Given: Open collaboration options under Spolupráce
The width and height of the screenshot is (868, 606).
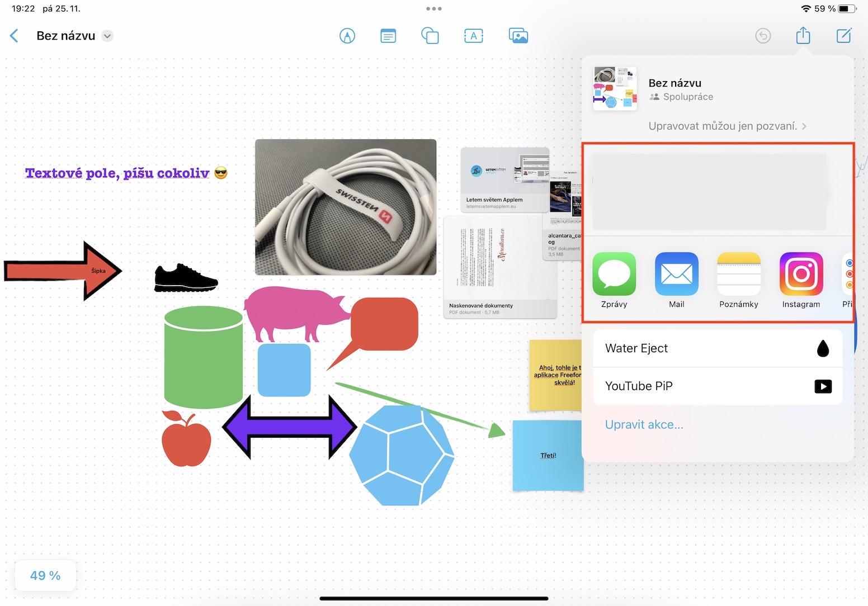Looking at the screenshot, I should (681, 97).
